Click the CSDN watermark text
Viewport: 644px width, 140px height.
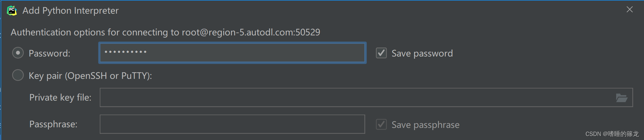612,134
